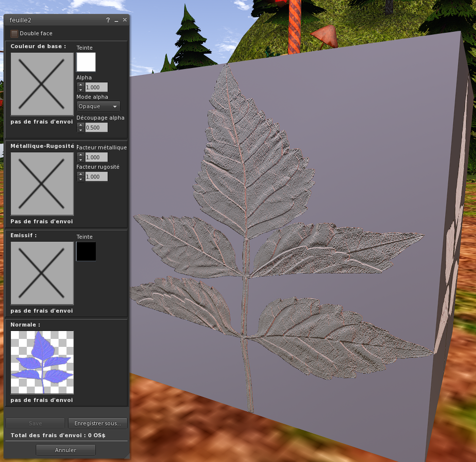Decrease Découpage alpha with down arrow
476x462 pixels.
click(80, 130)
